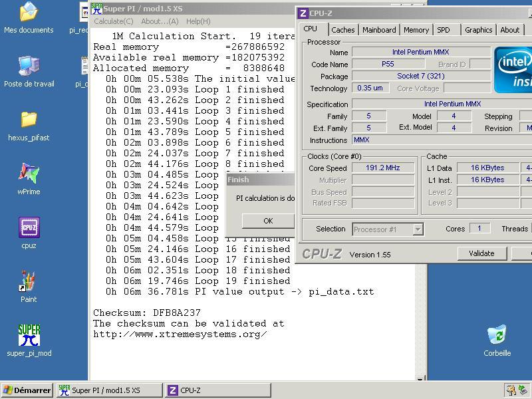The image size is (532, 399).
Task: Click the Loop 19 finished line
Action: [x=198, y=281]
